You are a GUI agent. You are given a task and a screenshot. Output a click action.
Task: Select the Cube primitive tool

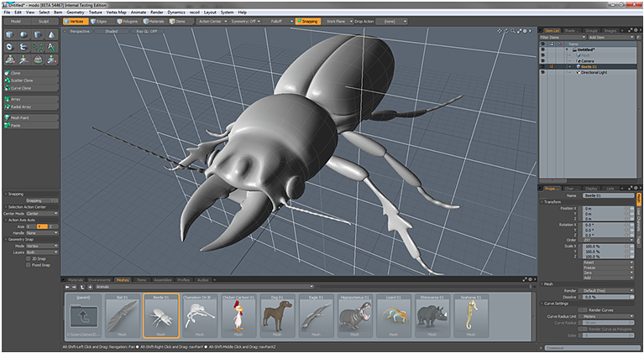coord(8,34)
